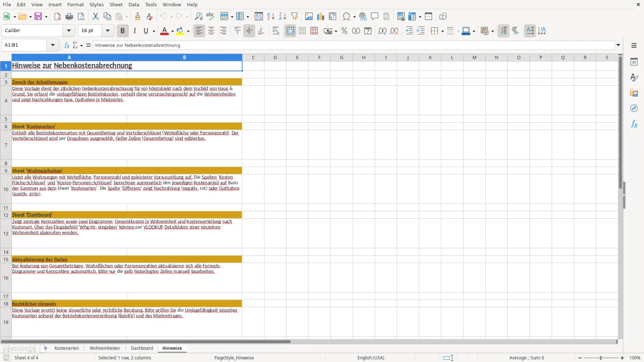Switch to the Kostenarten sheet tab

67,348
